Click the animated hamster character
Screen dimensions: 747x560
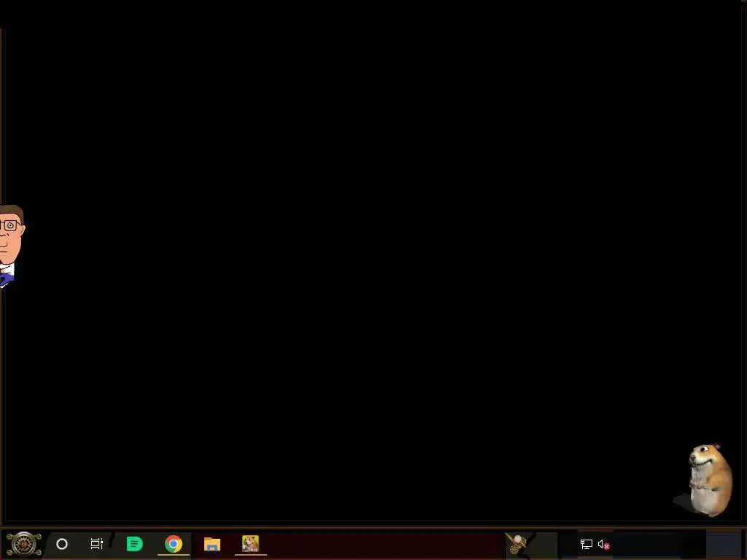(x=710, y=480)
